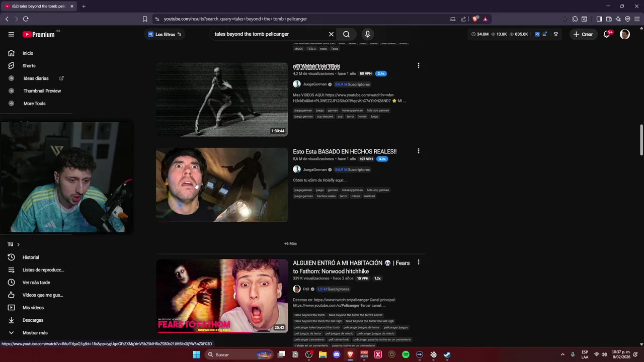Viewport: 644px width, 362px height.
Task: Open Spotify from the taskbar
Action: [x=406, y=355]
